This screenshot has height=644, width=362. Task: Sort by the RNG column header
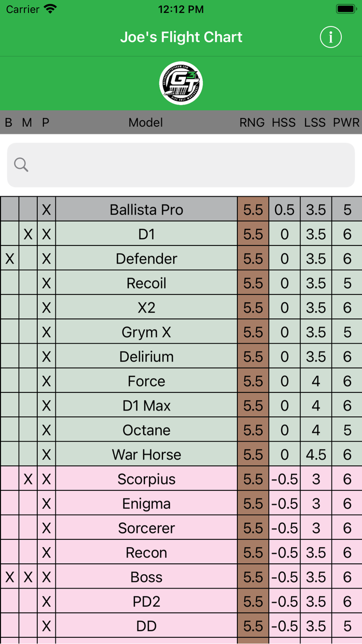252,123
